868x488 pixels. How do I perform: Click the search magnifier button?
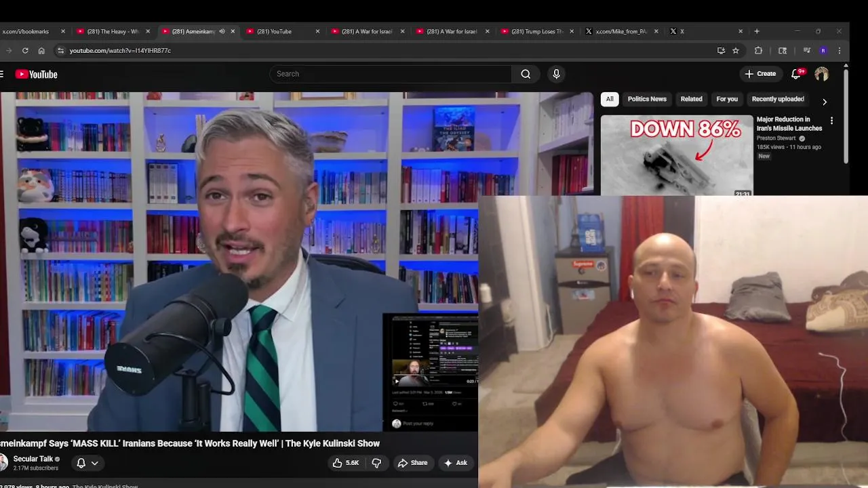526,74
